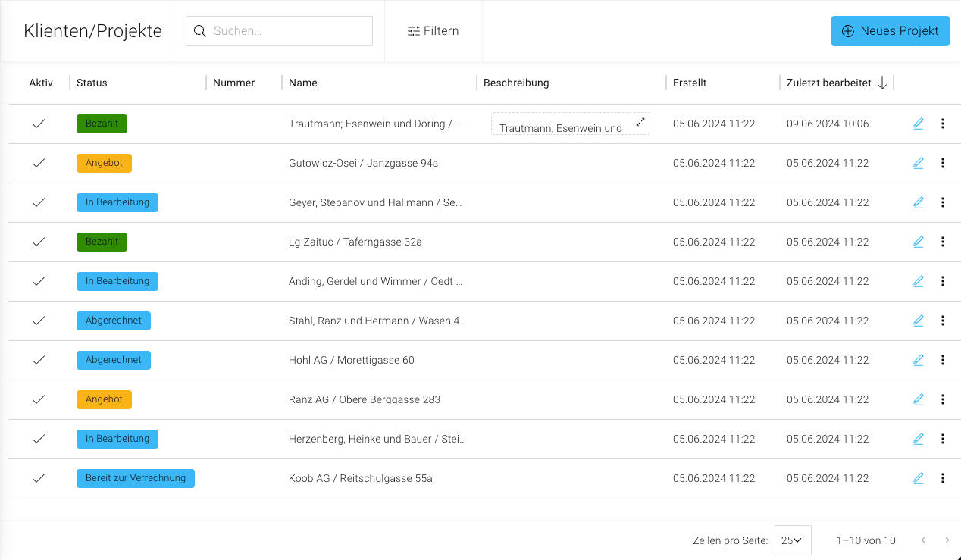Click the sort arrow beside Zuletzt bearbeitet
This screenshot has height=560, width=961.
[x=881, y=83]
